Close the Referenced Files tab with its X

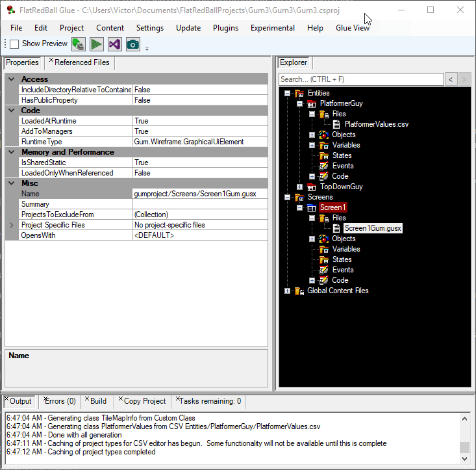(x=51, y=60)
